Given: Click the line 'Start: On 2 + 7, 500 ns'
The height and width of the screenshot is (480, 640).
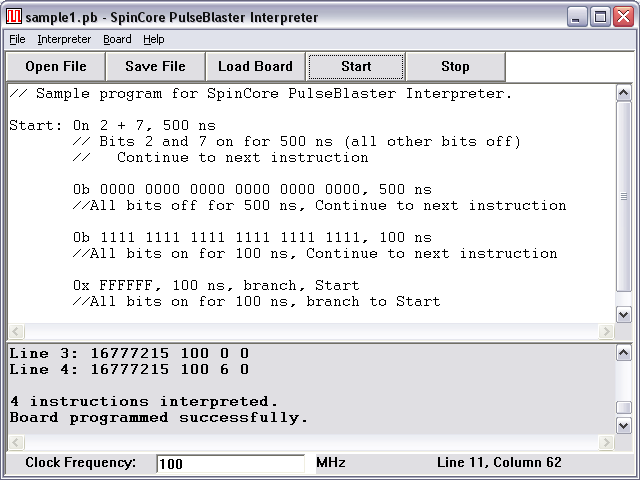Looking at the screenshot, I should tap(113, 125).
